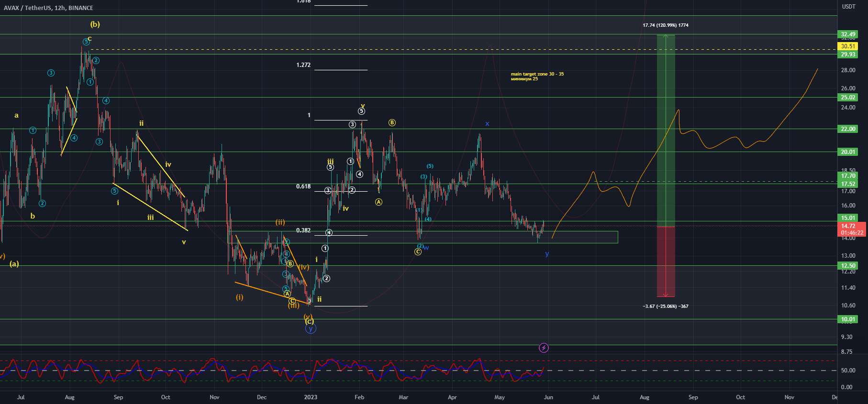Click the 28.00 price axis value
This screenshot has height=404, width=868.
click(x=848, y=70)
